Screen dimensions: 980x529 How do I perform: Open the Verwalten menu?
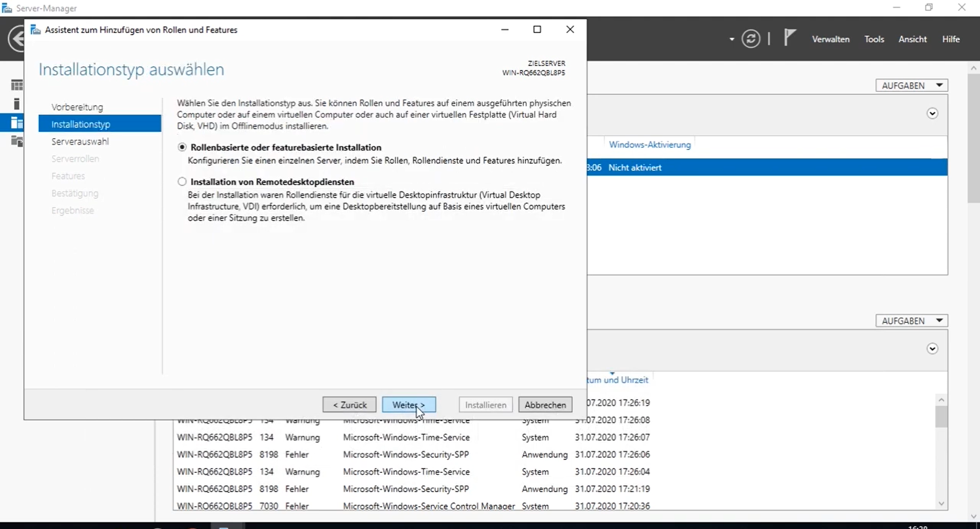pyautogui.click(x=830, y=39)
